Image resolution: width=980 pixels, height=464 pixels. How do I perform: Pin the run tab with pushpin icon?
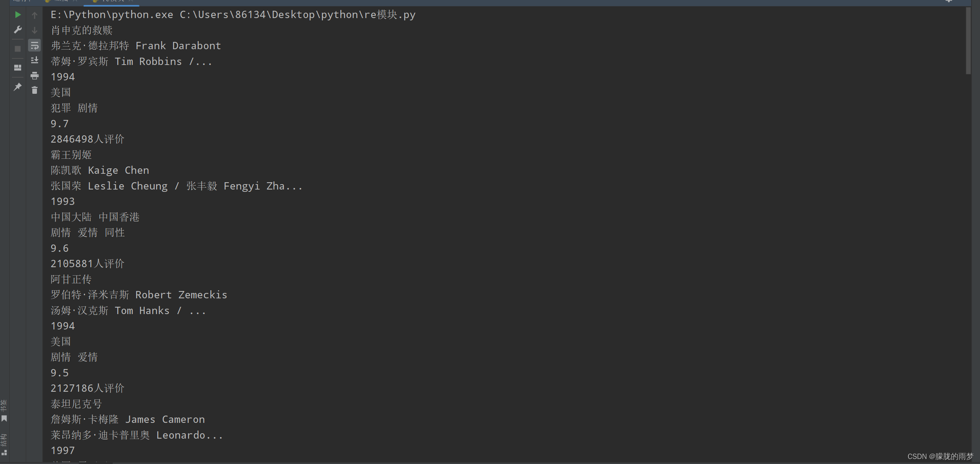coord(18,87)
